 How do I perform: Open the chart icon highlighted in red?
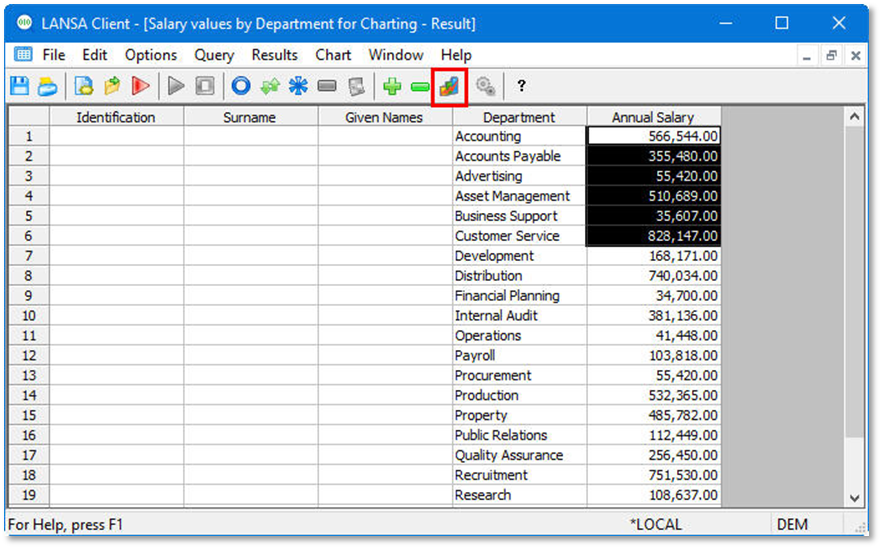[x=449, y=87]
